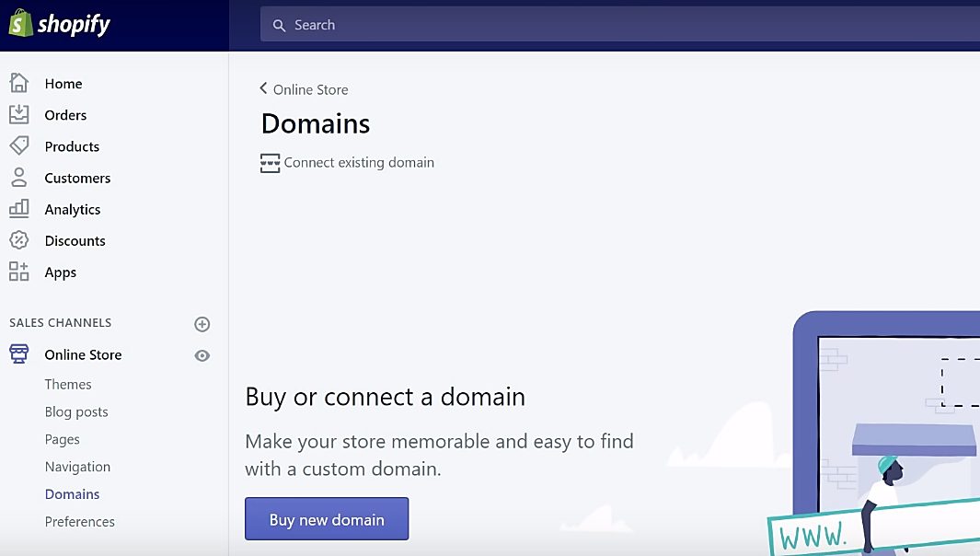Open the Themes submenu item
980x556 pixels.
[x=68, y=384]
